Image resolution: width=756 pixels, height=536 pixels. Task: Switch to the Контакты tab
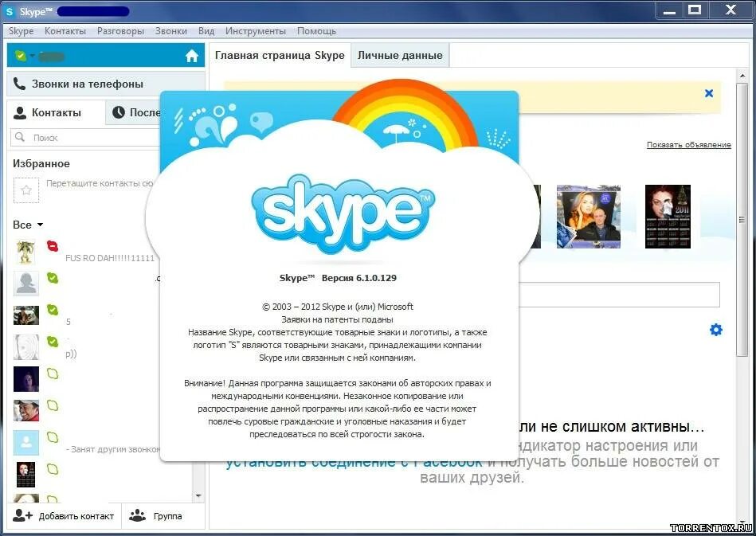click(56, 113)
